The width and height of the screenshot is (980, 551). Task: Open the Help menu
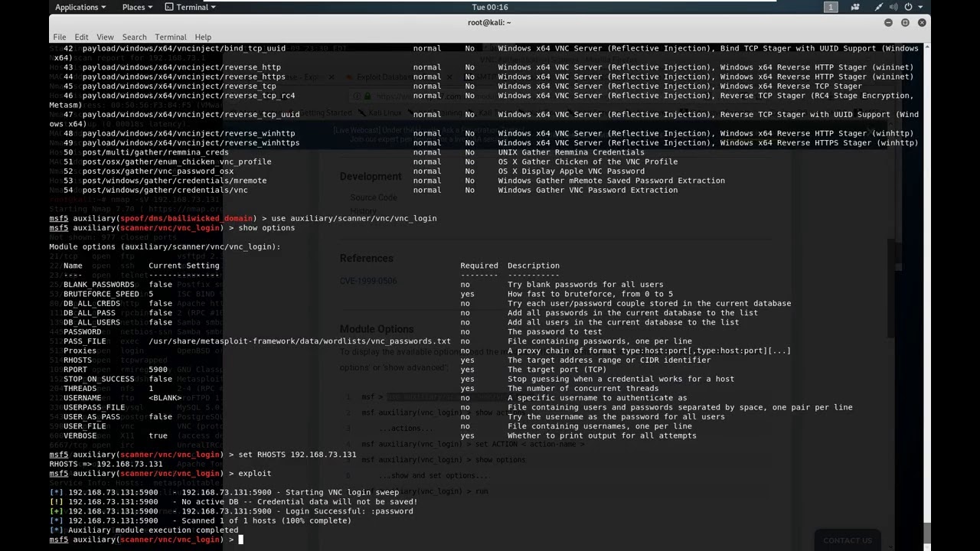[203, 37]
